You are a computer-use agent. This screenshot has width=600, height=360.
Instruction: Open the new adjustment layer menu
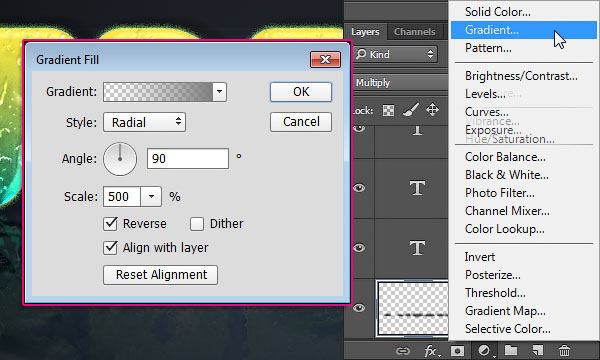click(485, 350)
